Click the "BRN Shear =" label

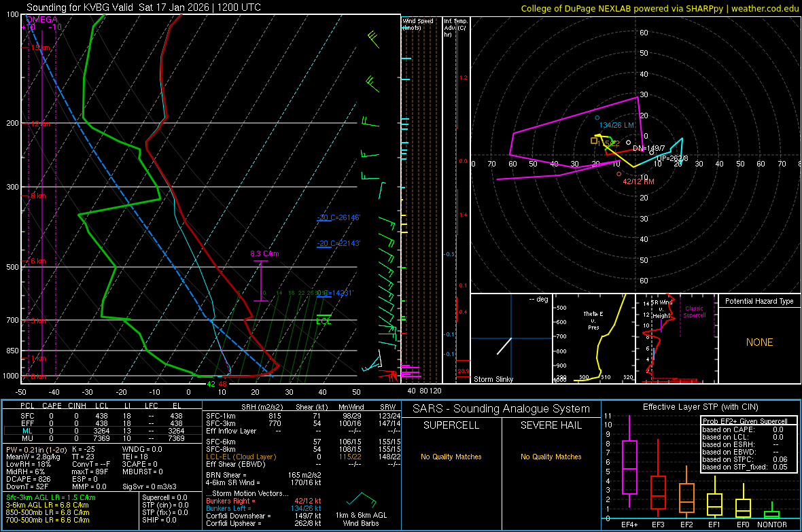pyautogui.click(x=226, y=475)
